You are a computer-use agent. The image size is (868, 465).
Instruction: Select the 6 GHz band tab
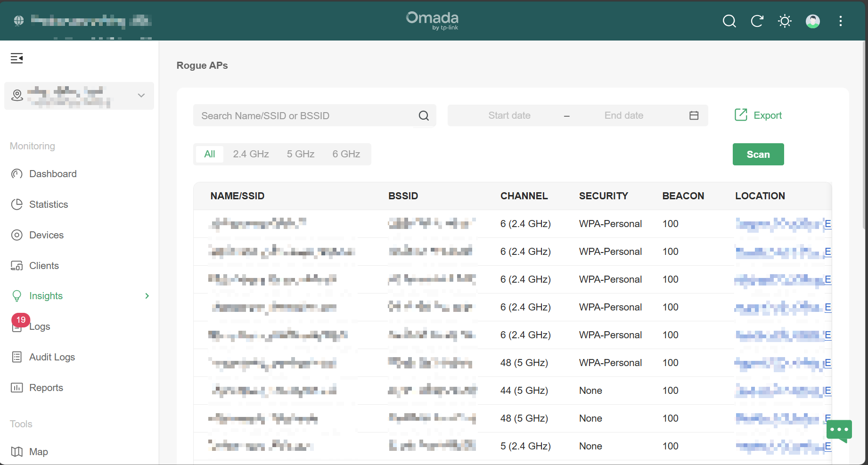pos(346,154)
